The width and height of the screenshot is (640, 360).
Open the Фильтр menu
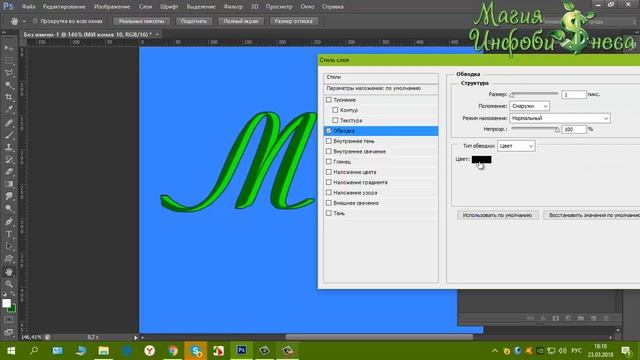(233, 7)
